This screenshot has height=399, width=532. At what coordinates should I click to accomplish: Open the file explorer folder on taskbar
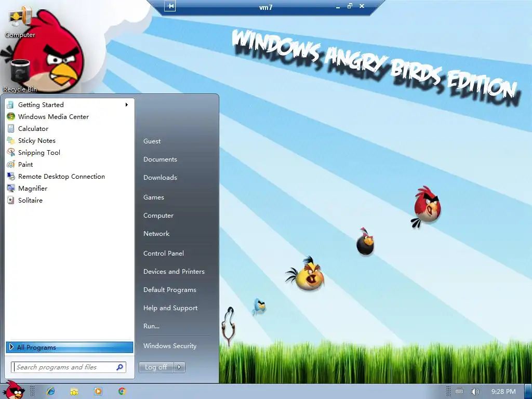coord(74,391)
